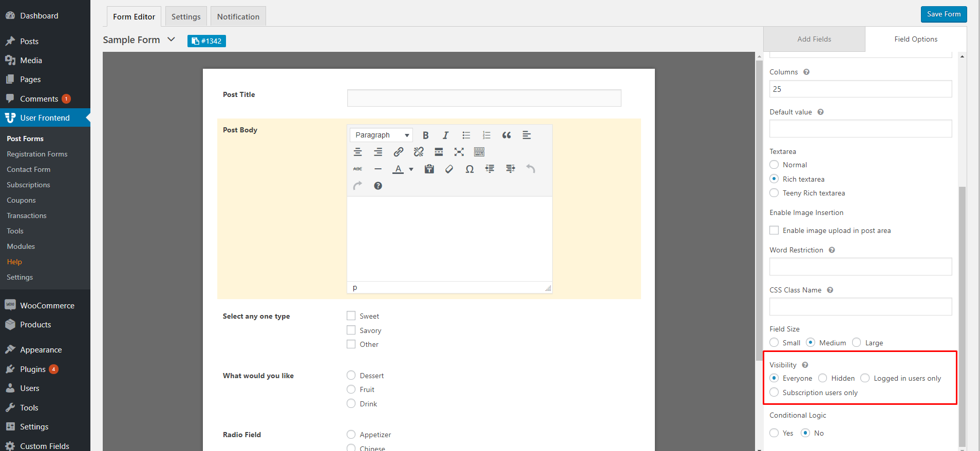Apply blockquote formatting
Image resolution: width=980 pixels, height=451 pixels.
[506, 135]
